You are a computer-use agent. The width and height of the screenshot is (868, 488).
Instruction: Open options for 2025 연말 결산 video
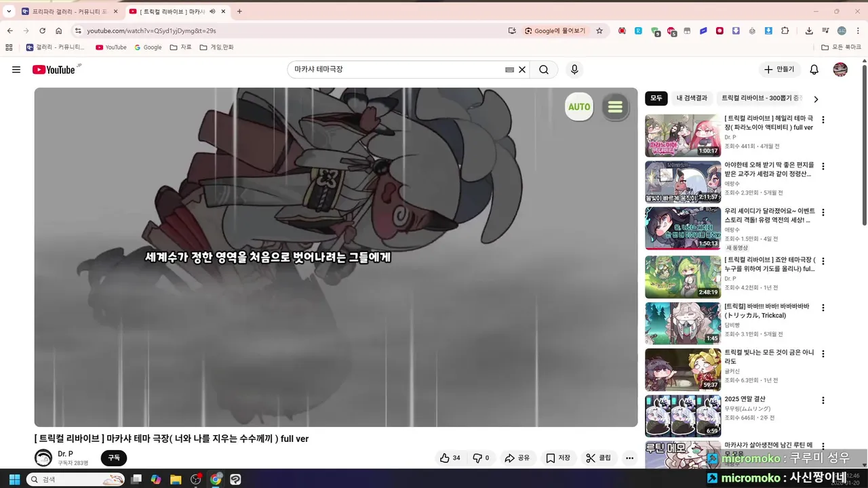pyautogui.click(x=823, y=401)
